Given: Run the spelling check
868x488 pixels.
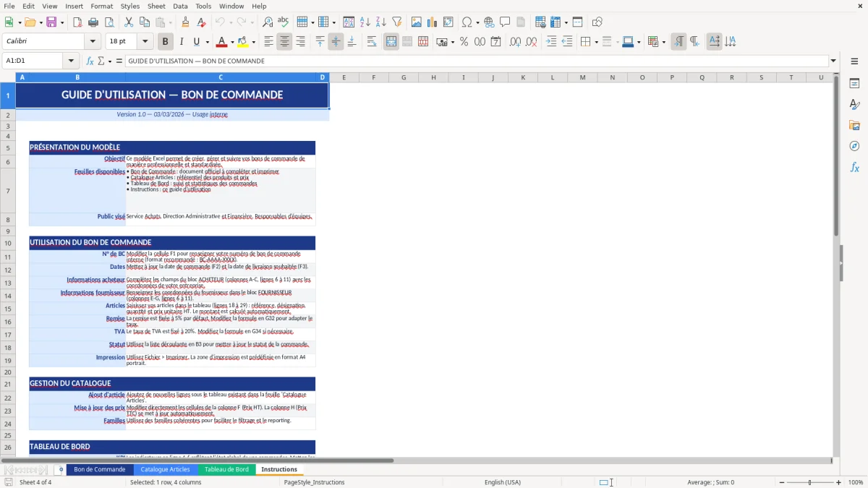Looking at the screenshot, I should (x=283, y=22).
